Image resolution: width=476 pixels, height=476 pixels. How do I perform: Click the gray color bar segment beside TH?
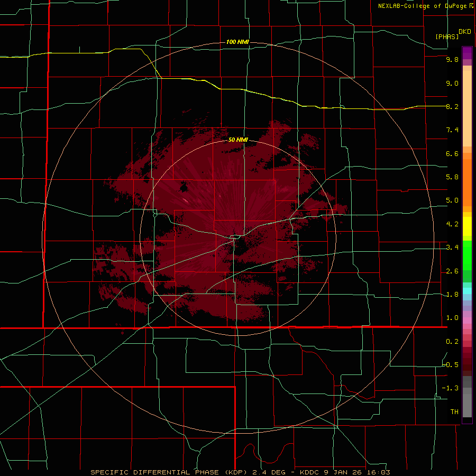[467, 405]
